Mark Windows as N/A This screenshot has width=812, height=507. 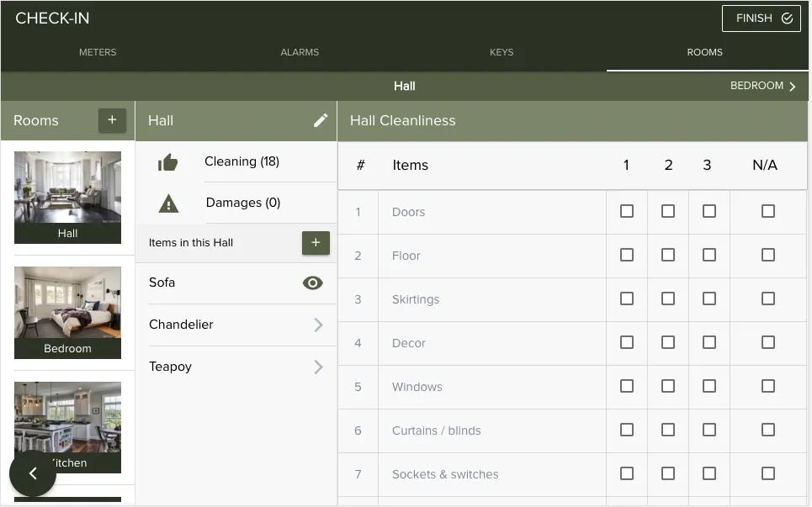[768, 386]
